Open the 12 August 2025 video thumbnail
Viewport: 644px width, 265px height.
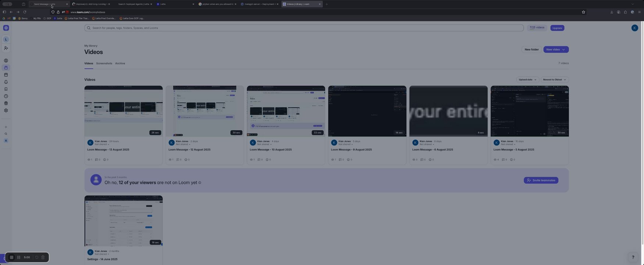[x=204, y=111]
